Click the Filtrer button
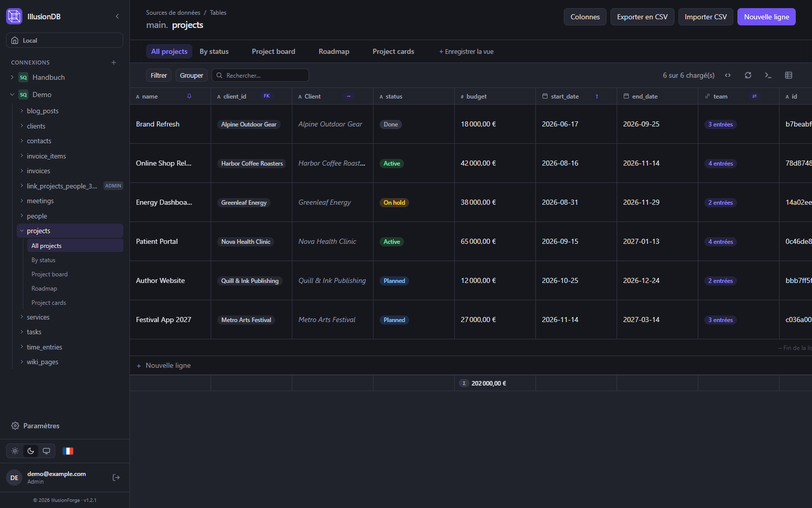This screenshot has height=508, width=812. 159,75
